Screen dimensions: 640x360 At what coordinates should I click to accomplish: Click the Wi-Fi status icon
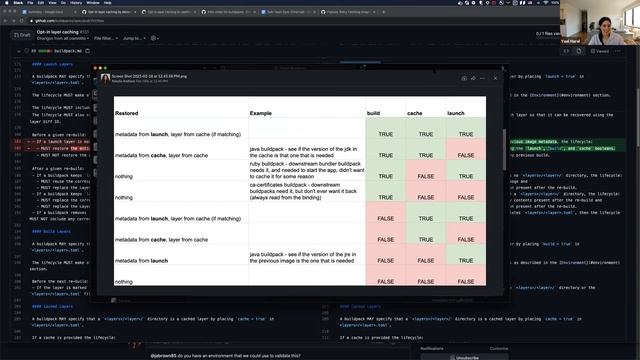[546, 2]
